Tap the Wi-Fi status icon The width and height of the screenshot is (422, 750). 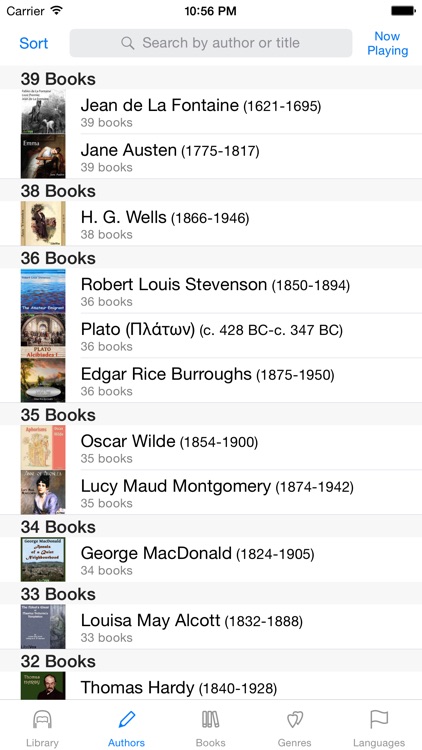pyautogui.click(x=56, y=10)
